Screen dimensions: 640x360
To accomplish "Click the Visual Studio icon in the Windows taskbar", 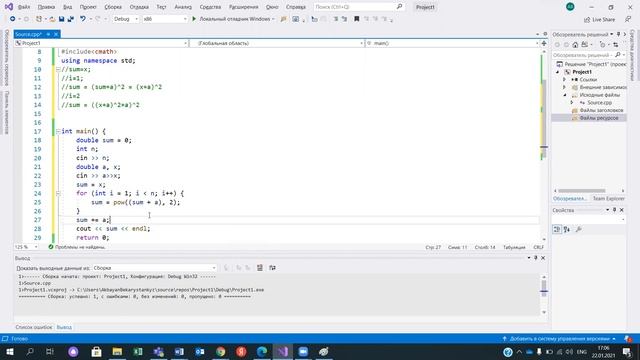I will click(282, 351).
